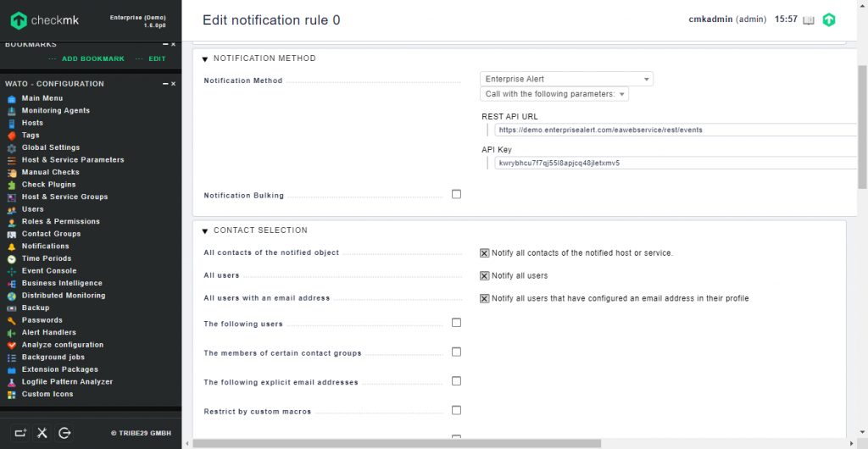Image resolution: width=868 pixels, height=449 pixels.
Task: Open the help book icon in header
Action: pos(808,19)
